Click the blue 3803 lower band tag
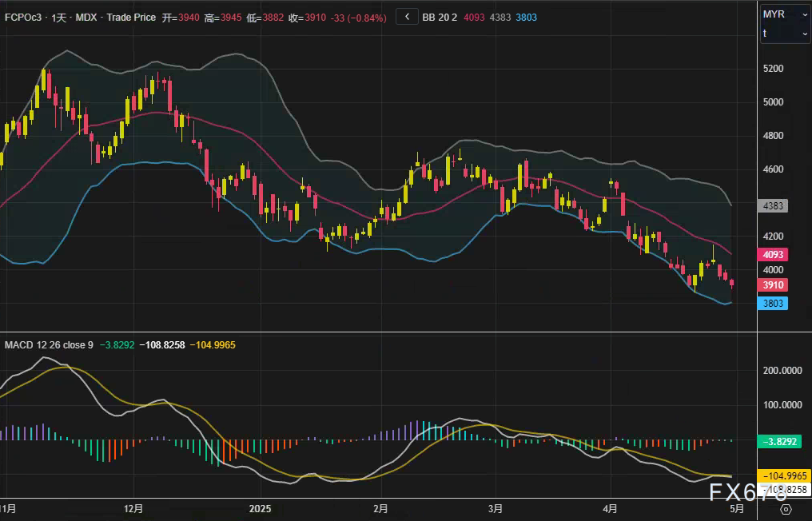The width and height of the screenshot is (812, 521). (x=775, y=304)
